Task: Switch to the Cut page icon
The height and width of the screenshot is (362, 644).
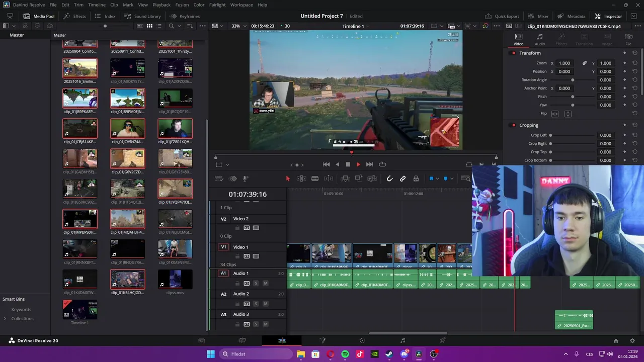Action: (x=242, y=340)
